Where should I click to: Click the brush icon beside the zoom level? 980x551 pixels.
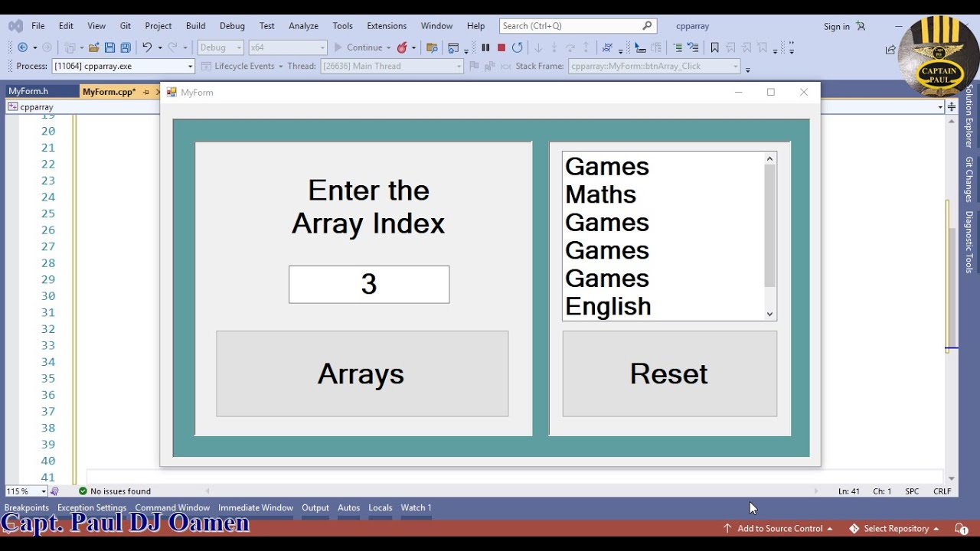55,491
